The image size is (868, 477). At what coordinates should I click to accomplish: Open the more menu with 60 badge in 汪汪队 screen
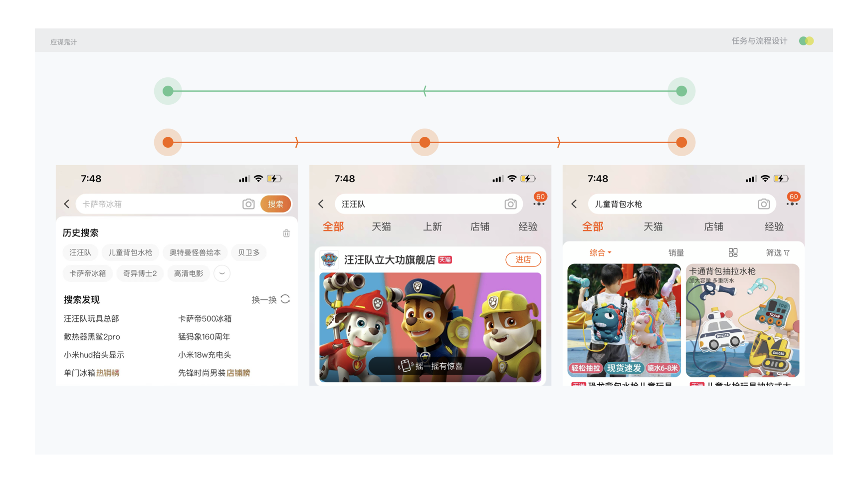click(539, 204)
